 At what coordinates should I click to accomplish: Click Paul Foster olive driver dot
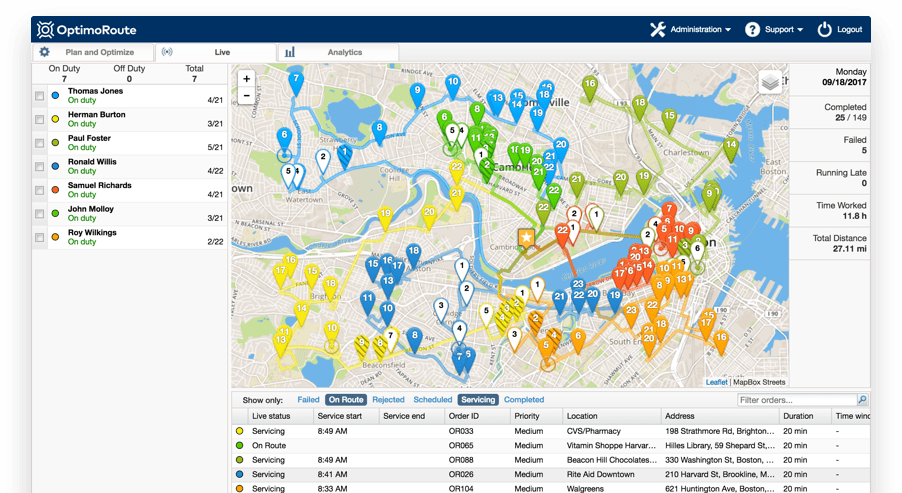click(55, 143)
